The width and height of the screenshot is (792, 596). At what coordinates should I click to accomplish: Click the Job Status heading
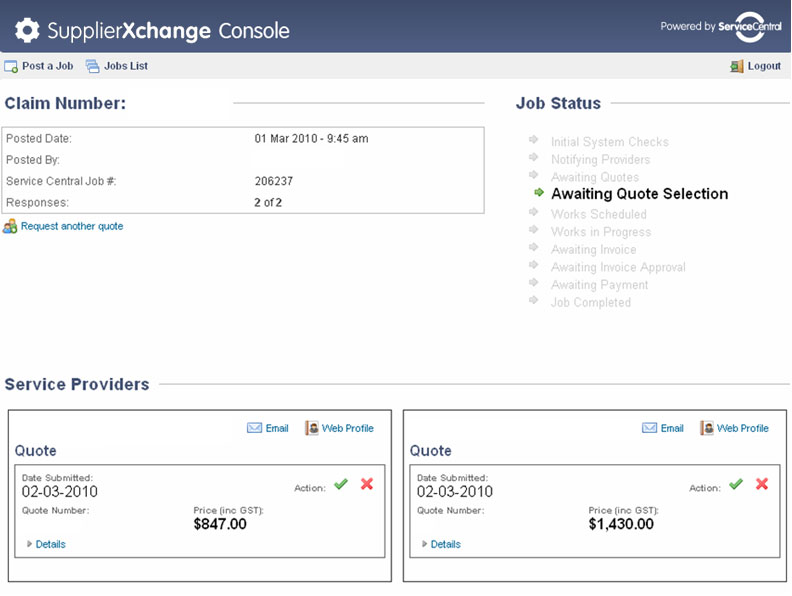558,103
